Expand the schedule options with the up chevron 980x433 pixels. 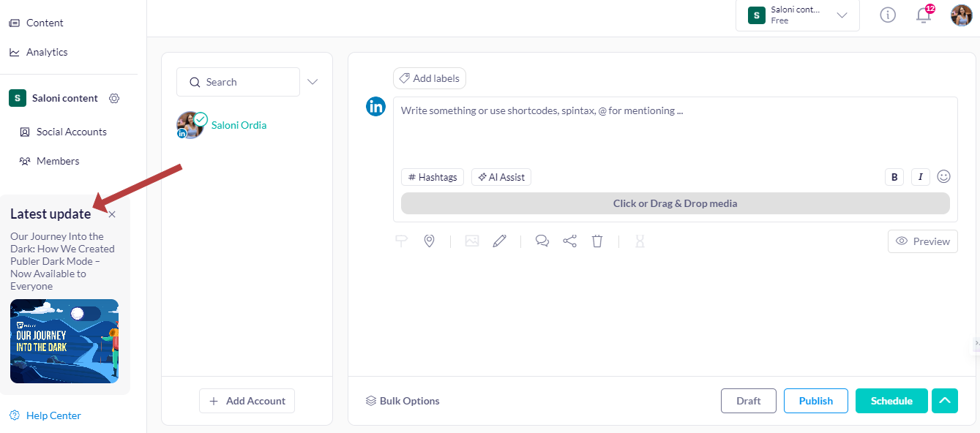(944, 400)
